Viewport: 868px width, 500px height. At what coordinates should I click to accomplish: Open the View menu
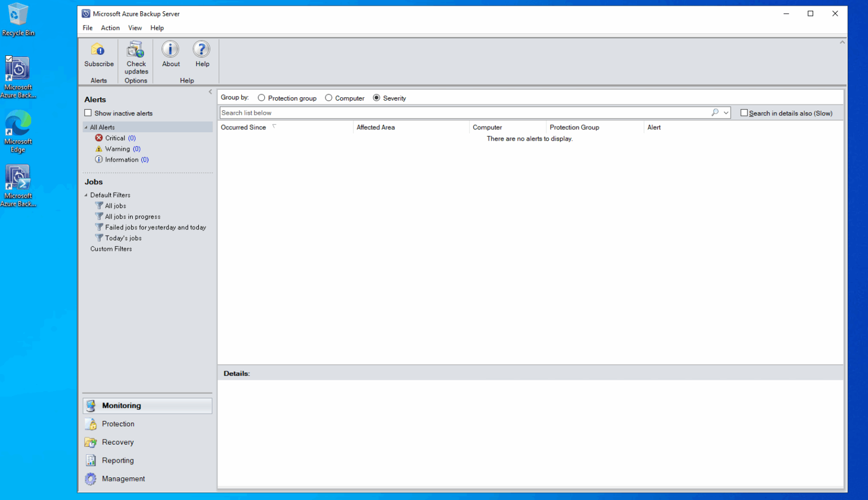[x=134, y=28]
